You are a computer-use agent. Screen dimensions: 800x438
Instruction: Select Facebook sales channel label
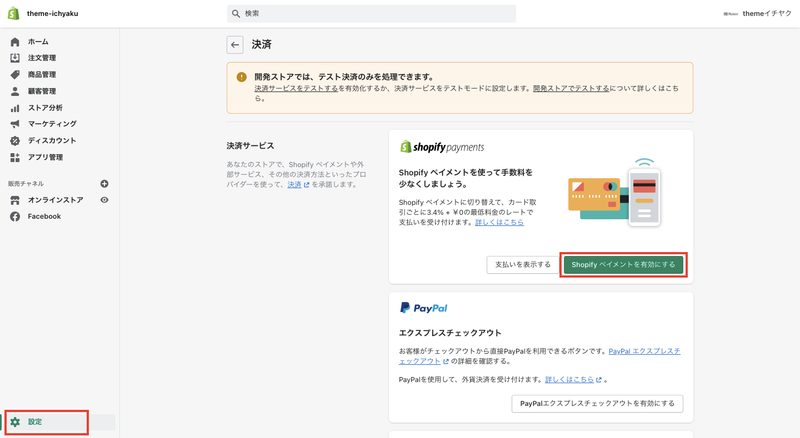click(44, 216)
